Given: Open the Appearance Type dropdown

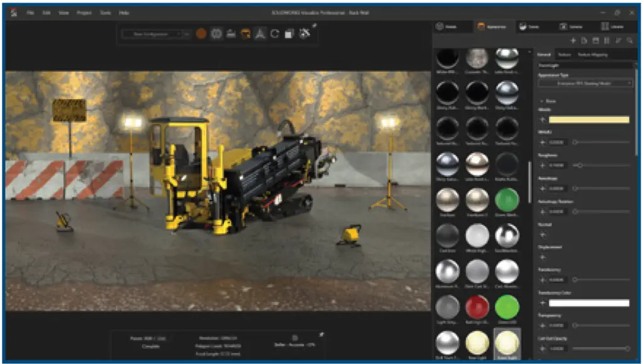Looking at the screenshot, I should pyautogui.click(x=585, y=83).
